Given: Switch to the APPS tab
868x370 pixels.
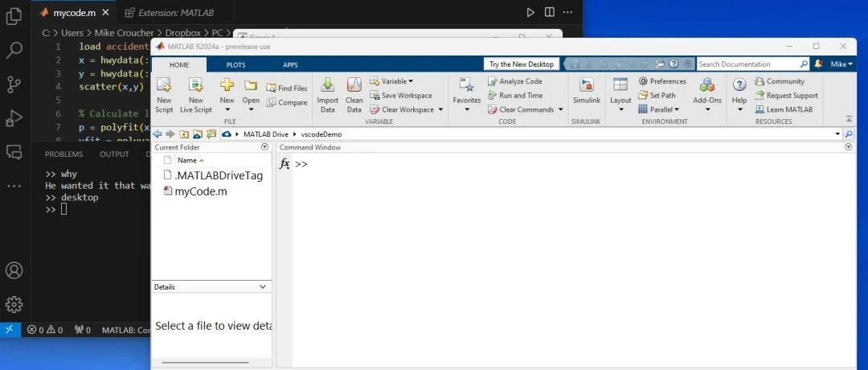Looking at the screenshot, I should tap(290, 64).
